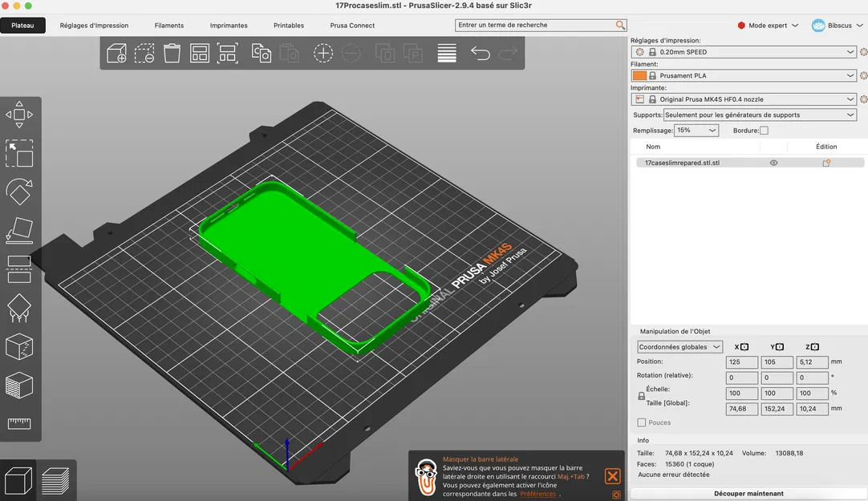The width and height of the screenshot is (868, 501).
Task: Switch to the Filaments tab
Action: (168, 26)
